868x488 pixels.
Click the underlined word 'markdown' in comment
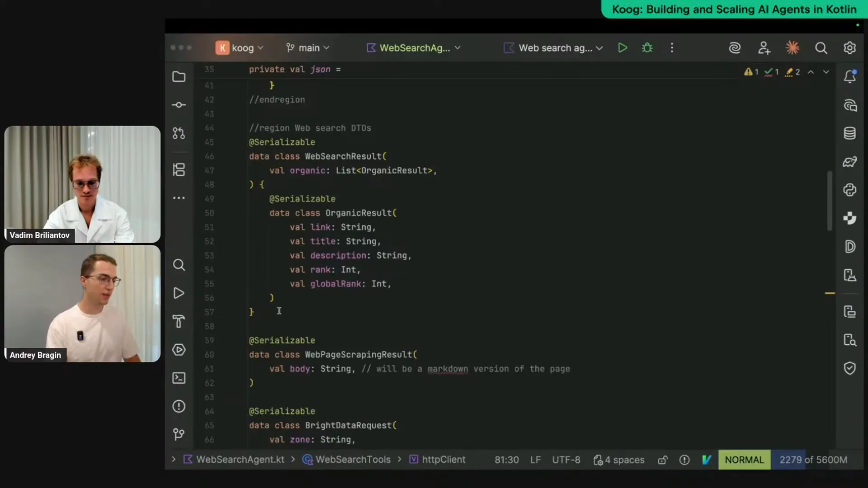click(x=448, y=369)
